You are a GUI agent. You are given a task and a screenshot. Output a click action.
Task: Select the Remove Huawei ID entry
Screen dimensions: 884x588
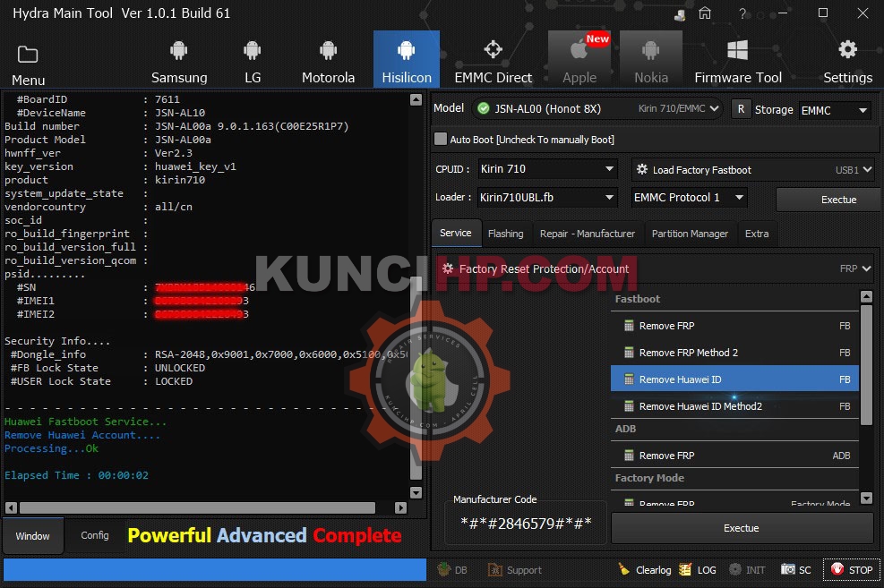734,379
